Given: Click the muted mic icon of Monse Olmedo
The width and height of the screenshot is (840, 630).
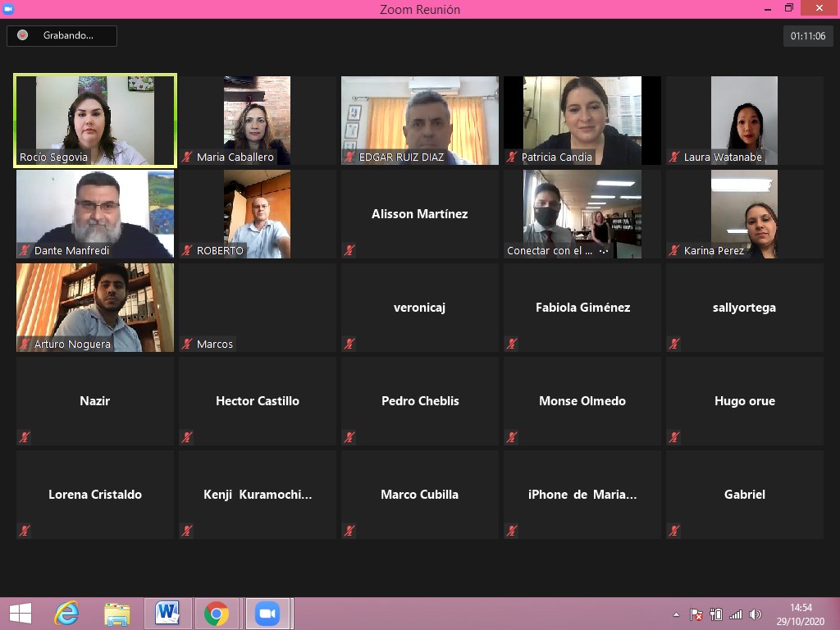Looking at the screenshot, I should pyautogui.click(x=512, y=437).
